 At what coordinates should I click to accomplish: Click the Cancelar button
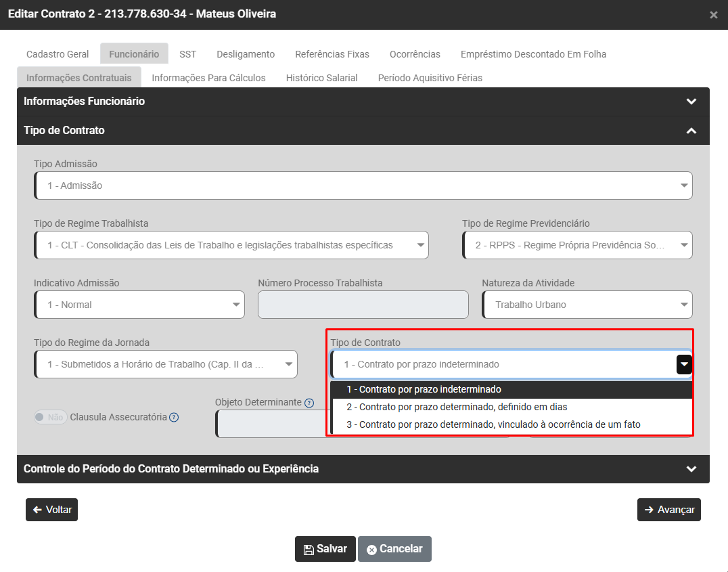pos(394,549)
